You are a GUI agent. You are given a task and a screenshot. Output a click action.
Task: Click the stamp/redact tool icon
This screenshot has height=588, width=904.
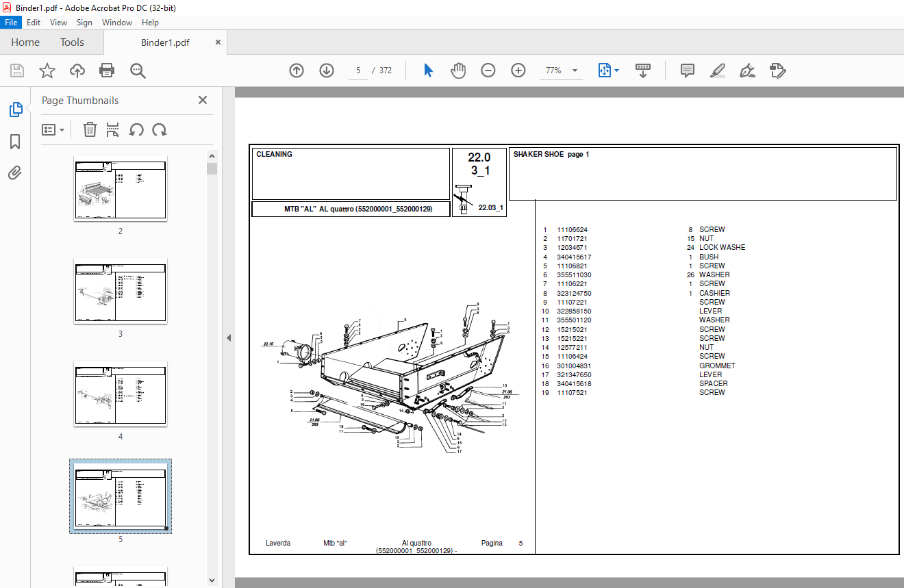[x=777, y=71]
